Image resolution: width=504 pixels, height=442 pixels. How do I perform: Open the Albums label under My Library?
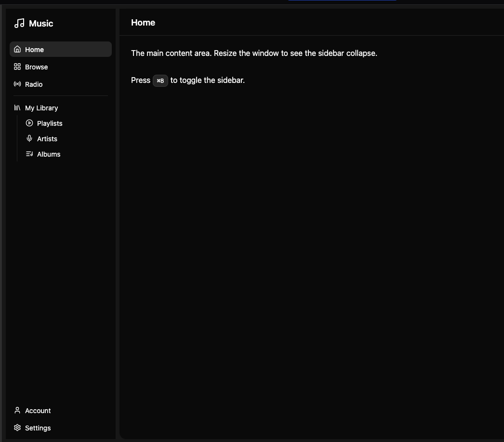coord(49,154)
